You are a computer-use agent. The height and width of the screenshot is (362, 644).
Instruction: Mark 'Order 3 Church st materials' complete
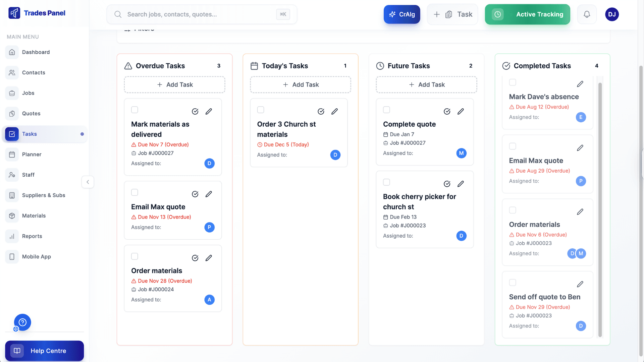pyautogui.click(x=321, y=111)
